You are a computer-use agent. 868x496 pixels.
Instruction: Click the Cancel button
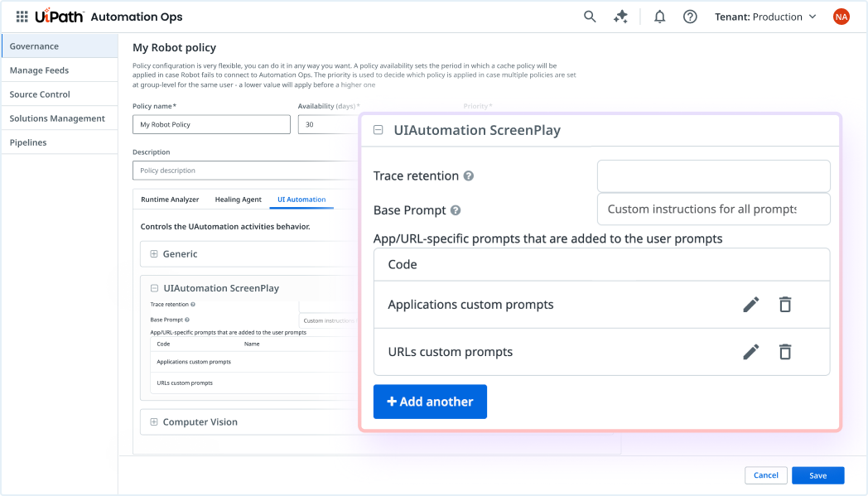coord(765,475)
